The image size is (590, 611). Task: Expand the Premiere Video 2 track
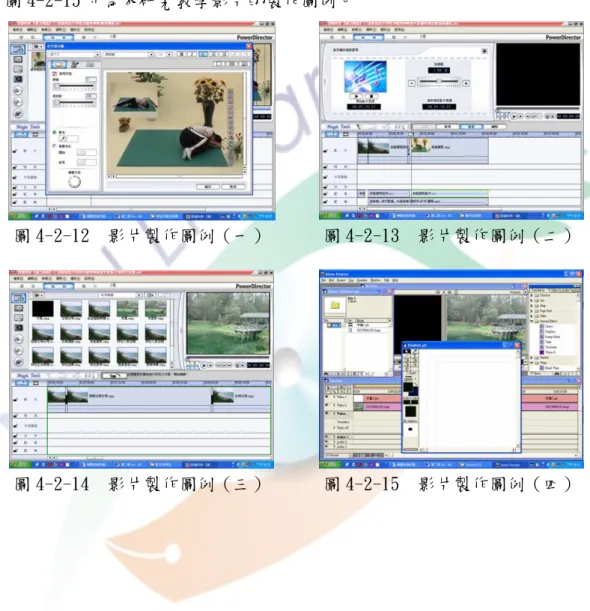click(x=334, y=397)
